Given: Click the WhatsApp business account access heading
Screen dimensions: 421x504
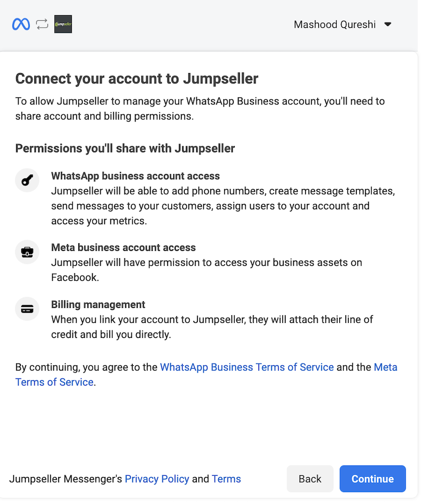Looking at the screenshot, I should (x=135, y=176).
